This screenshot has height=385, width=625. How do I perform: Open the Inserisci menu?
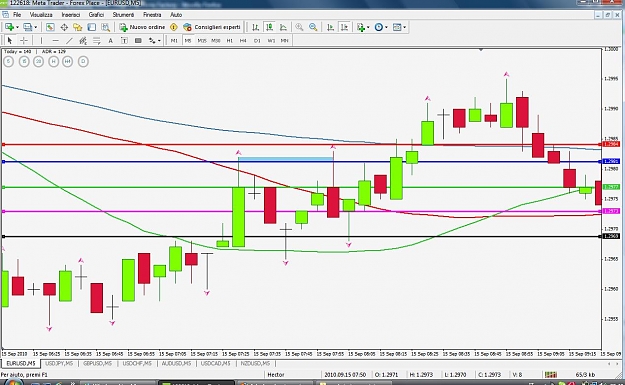coord(71,15)
